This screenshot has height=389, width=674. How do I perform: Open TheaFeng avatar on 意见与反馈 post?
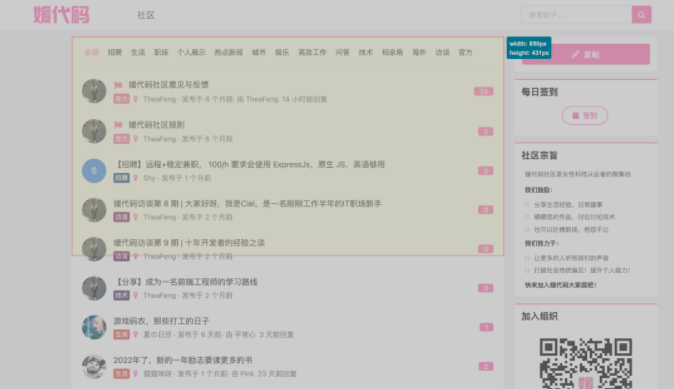94,91
